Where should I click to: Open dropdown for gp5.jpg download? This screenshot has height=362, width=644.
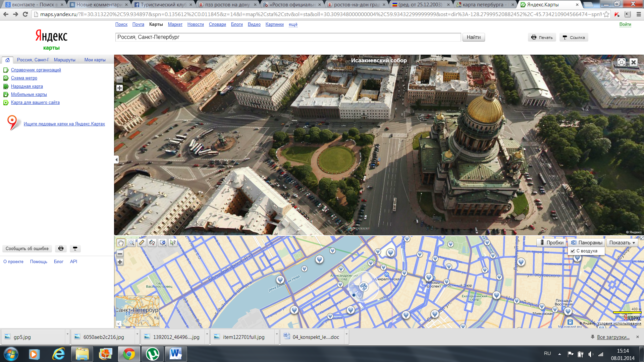point(67,337)
